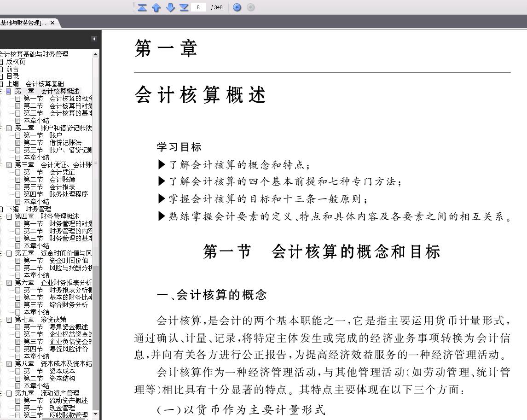
Task: Click the page icon beside 第一节 资金时间价值
Action: point(18,261)
